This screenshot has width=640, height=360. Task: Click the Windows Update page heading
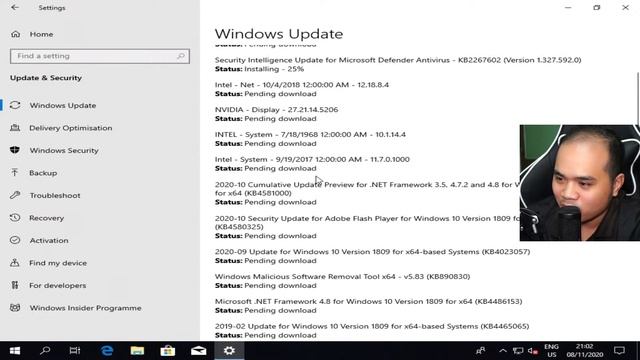coord(279,34)
